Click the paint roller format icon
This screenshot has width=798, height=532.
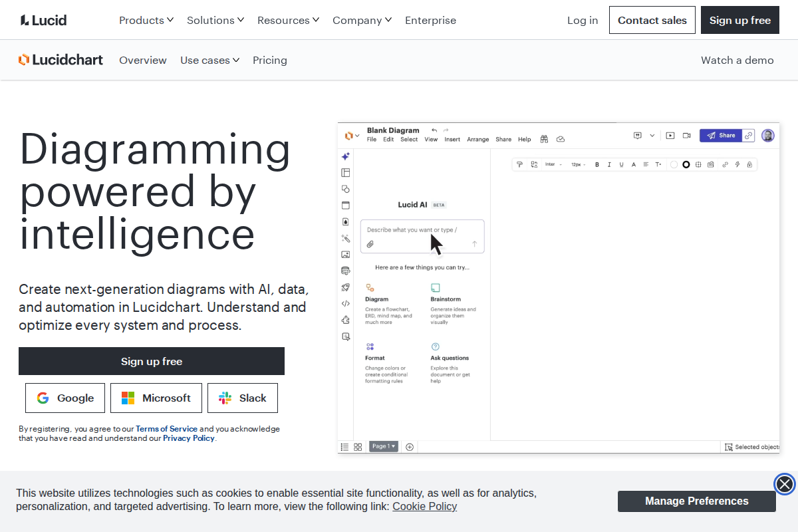click(x=520, y=164)
